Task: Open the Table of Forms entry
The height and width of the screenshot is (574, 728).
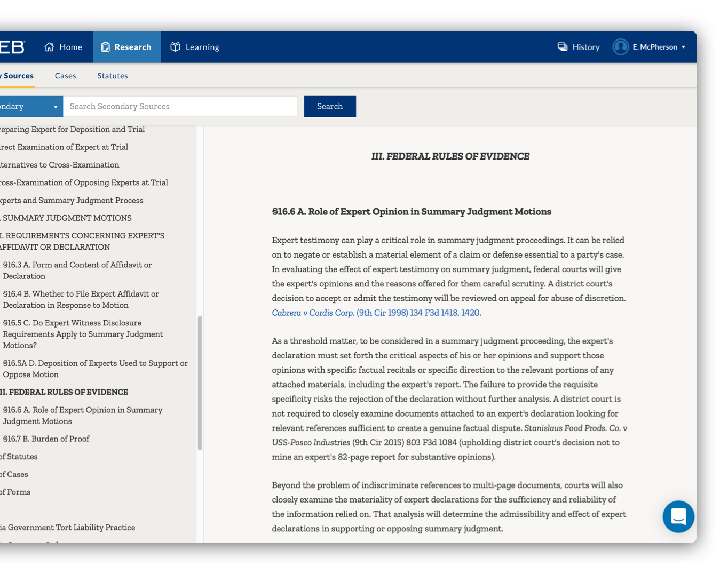Action: [x=15, y=492]
